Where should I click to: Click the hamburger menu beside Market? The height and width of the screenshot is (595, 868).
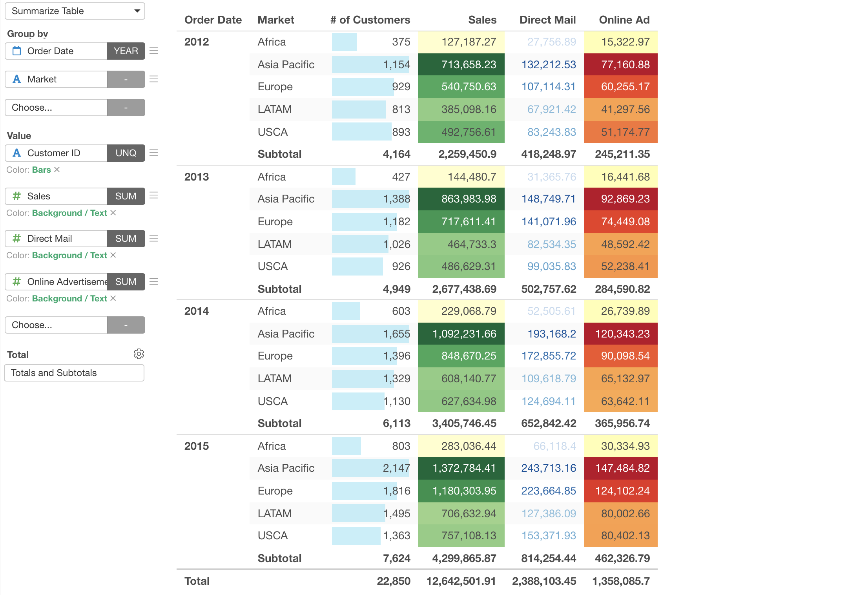(x=154, y=79)
